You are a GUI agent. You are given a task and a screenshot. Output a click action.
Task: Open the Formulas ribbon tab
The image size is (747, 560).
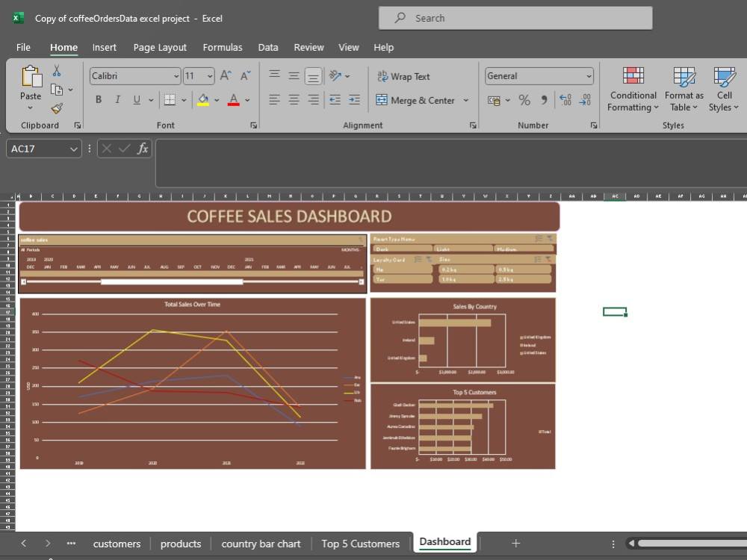223,48
